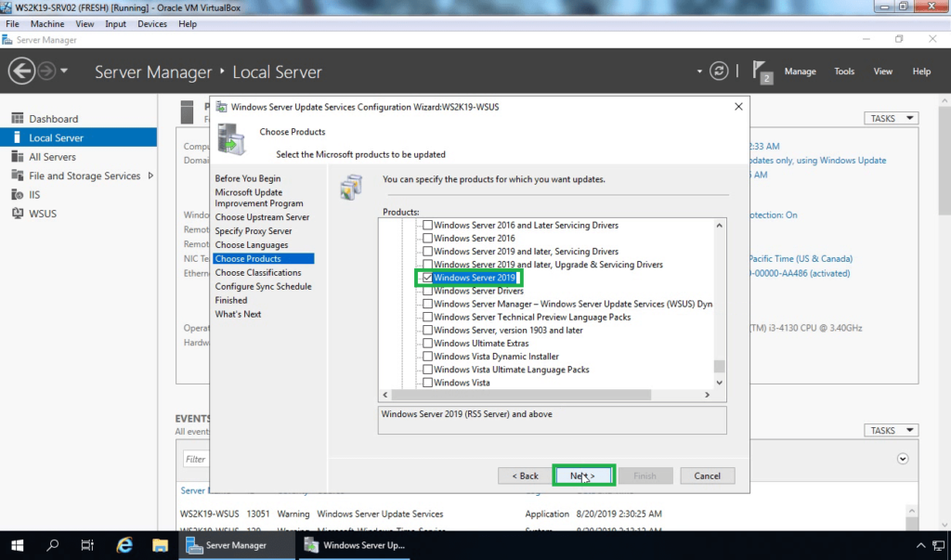The image size is (951, 560).
Task: Open the Windows Start menu
Action: pyautogui.click(x=17, y=545)
